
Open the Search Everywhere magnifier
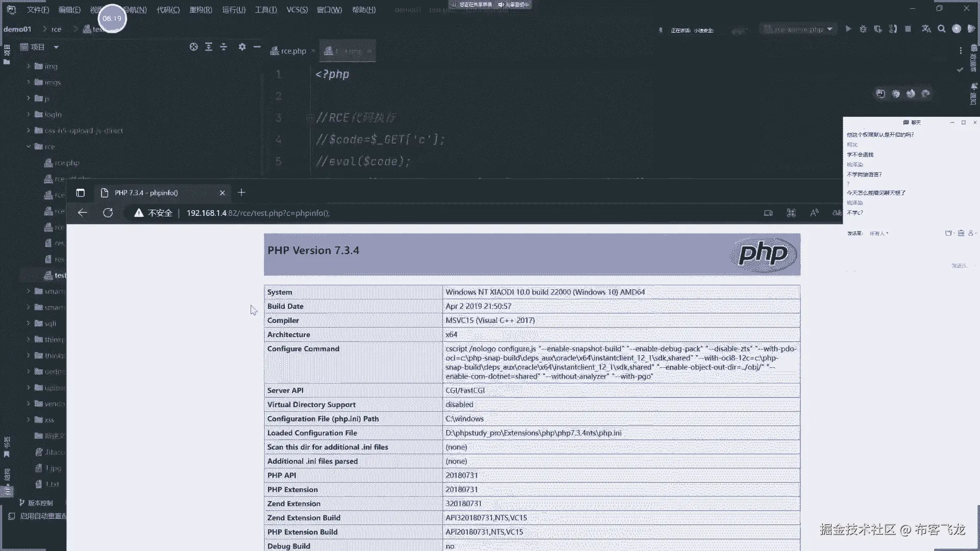[942, 29]
